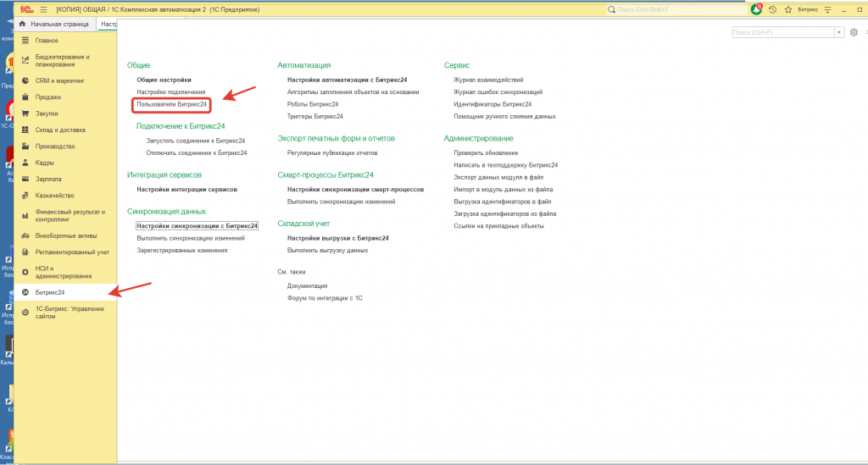Click Выгрузка идентификаторов в файл
Viewport: 868px width, 465px height.
point(503,202)
